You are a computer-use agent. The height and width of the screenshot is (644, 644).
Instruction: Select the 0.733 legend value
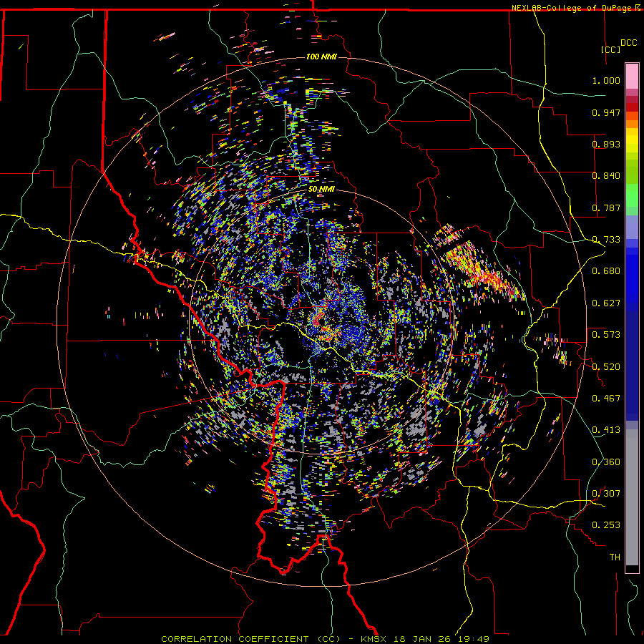click(x=606, y=240)
